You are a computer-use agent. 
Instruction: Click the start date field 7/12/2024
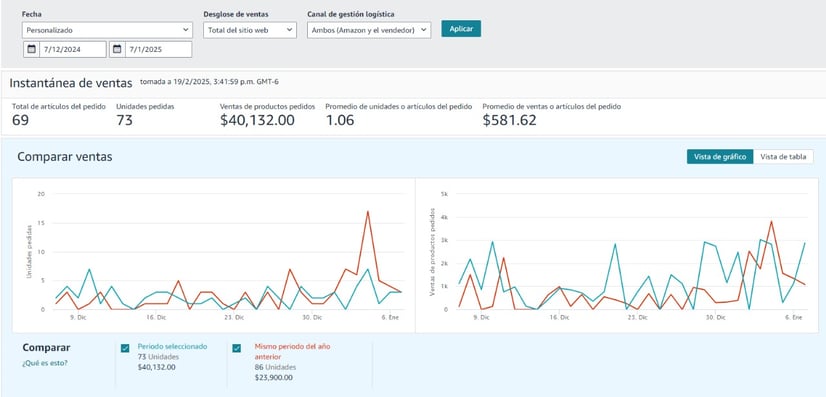click(x=73, y=49)
